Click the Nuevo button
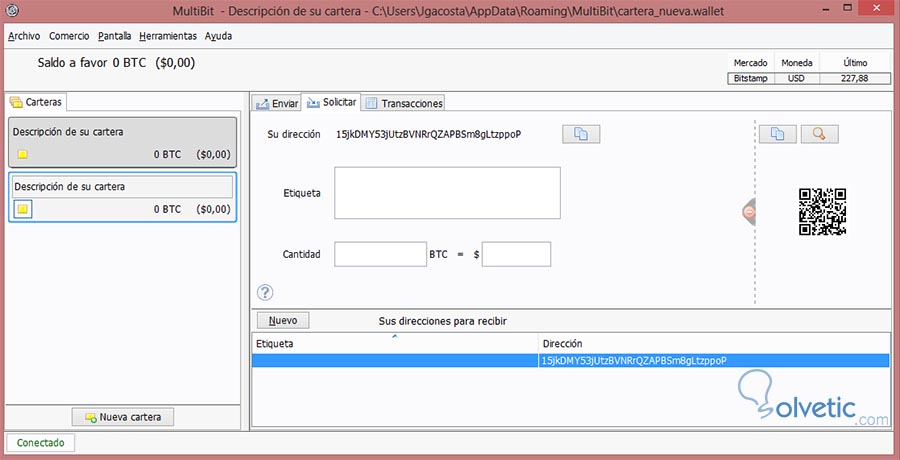The height and width of the screenshot is (460, 900). (x=282, y=320)
